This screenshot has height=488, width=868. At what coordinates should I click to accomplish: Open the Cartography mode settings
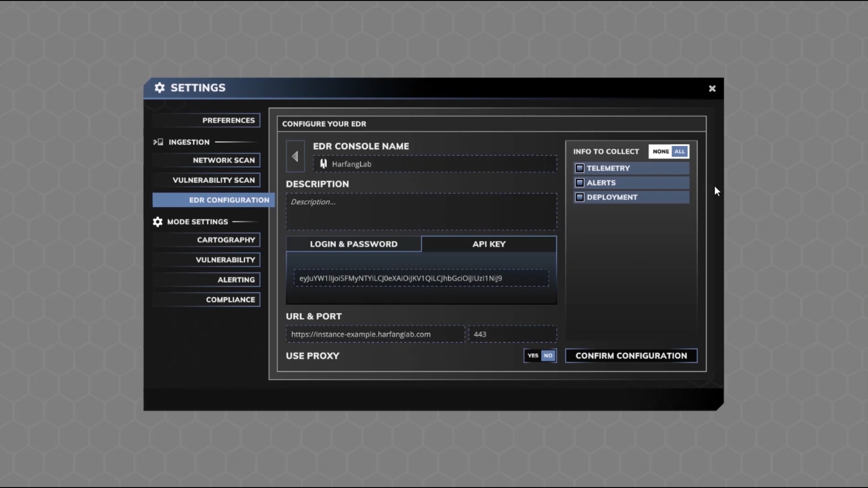pyautogui.click(x=207, y=240)
